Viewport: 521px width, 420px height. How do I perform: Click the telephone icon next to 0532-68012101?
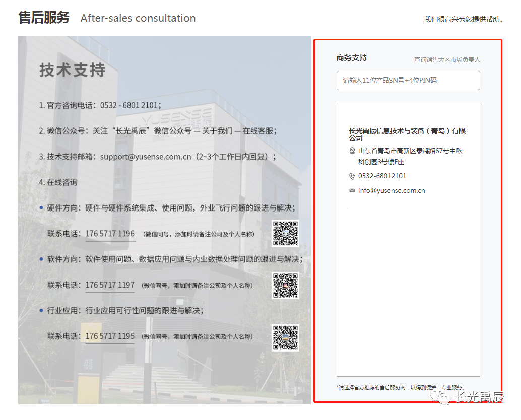click(x=352, y=176)
